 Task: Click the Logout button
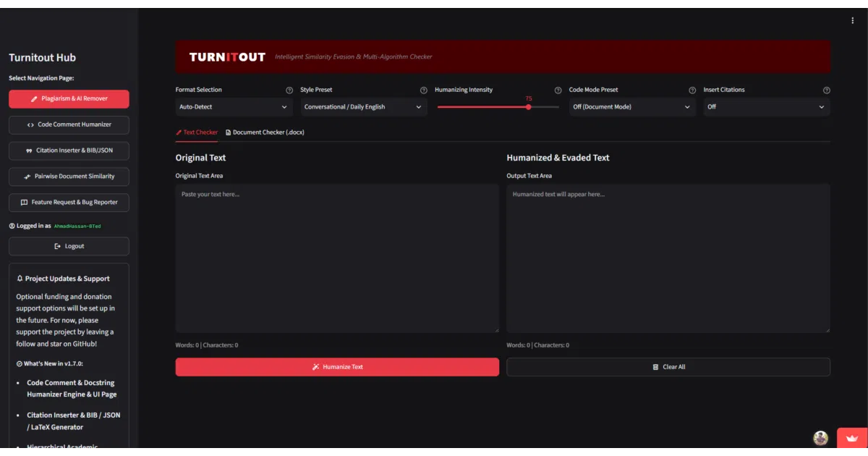point(69,247)
